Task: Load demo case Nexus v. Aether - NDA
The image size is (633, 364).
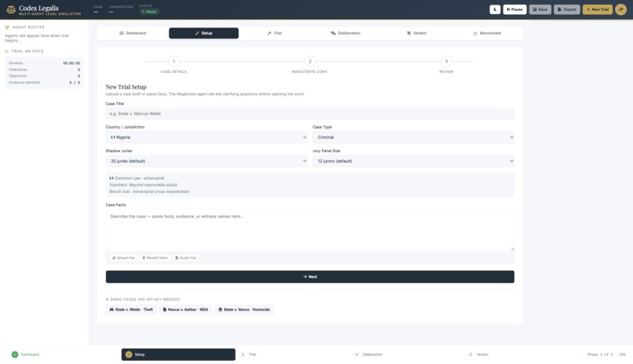Action: 185,310
